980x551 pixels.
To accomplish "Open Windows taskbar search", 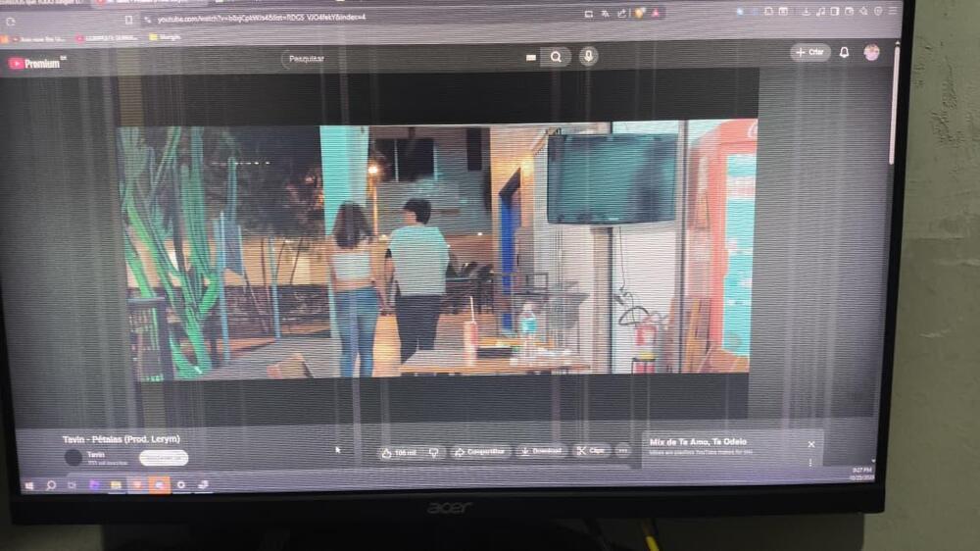I will (51, 485).
